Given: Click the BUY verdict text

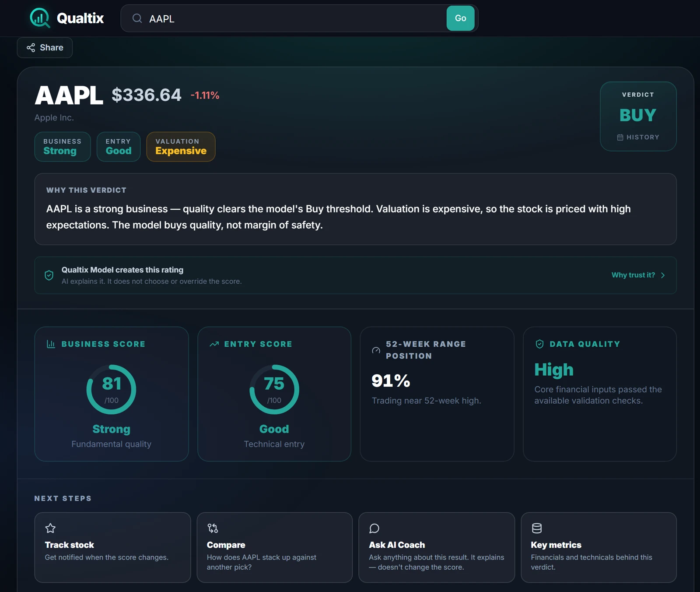Looking at the screenshot, I should pyautogui.click(x=638, y=115).
